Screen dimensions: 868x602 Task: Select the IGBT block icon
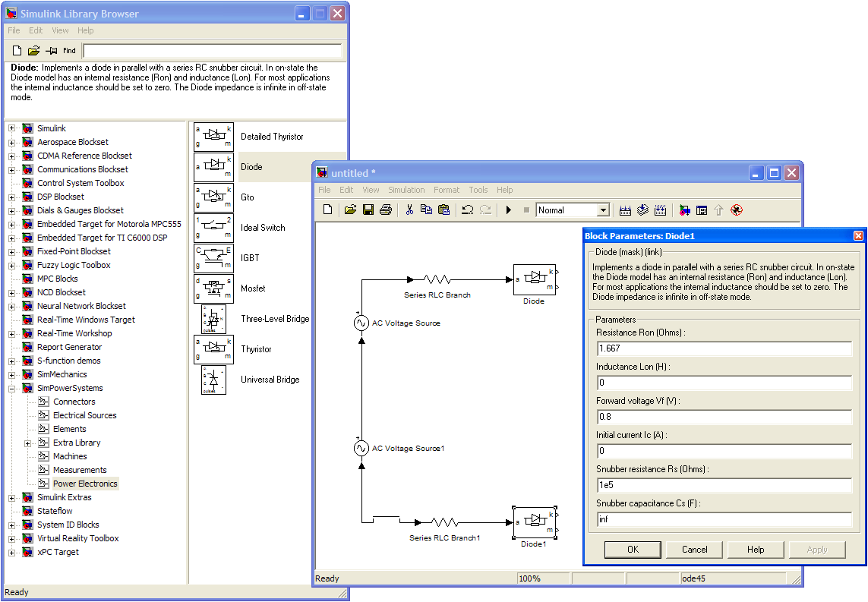pyautogui.click(x=213, y=258)
